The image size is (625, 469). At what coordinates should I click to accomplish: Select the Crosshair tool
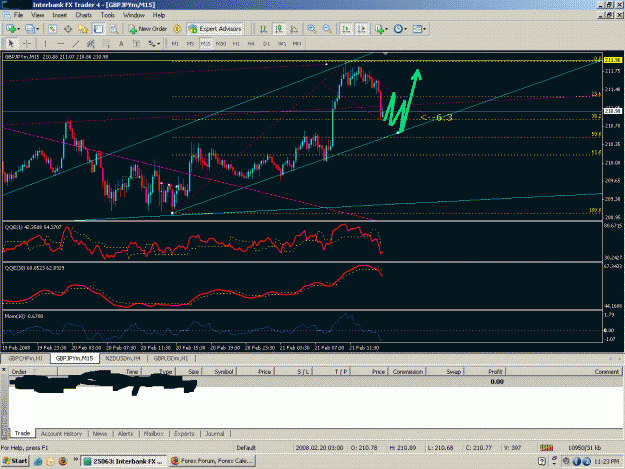(27, 43)
